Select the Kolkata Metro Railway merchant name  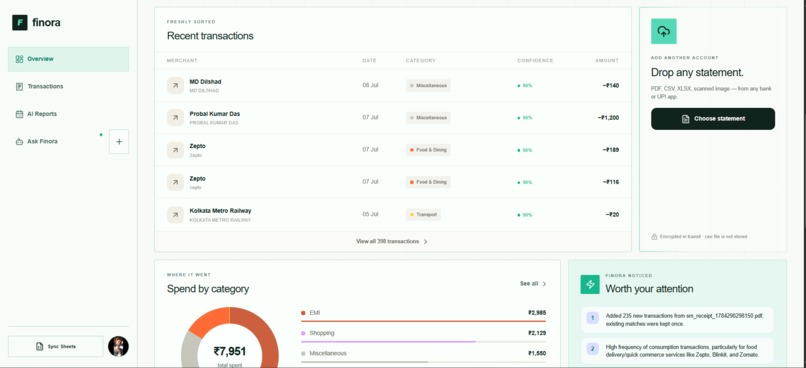point(221,211)
